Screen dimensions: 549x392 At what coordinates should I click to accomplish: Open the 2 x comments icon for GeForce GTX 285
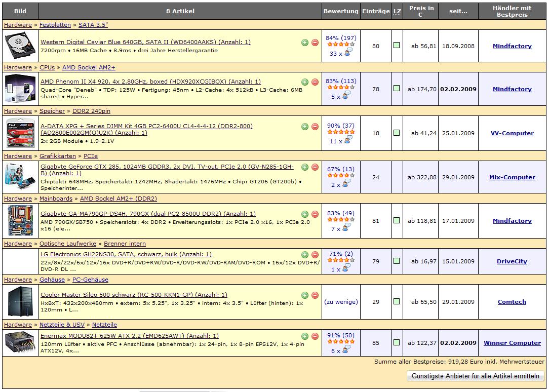[346, 184]
